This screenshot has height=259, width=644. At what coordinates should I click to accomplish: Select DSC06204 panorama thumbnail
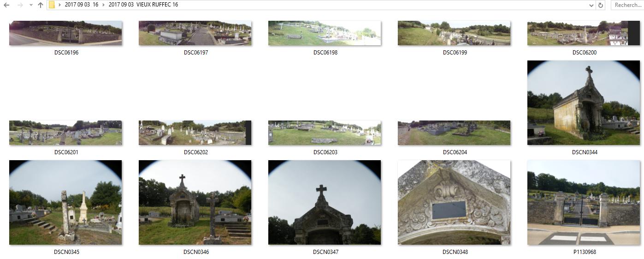tap(454, 133)
